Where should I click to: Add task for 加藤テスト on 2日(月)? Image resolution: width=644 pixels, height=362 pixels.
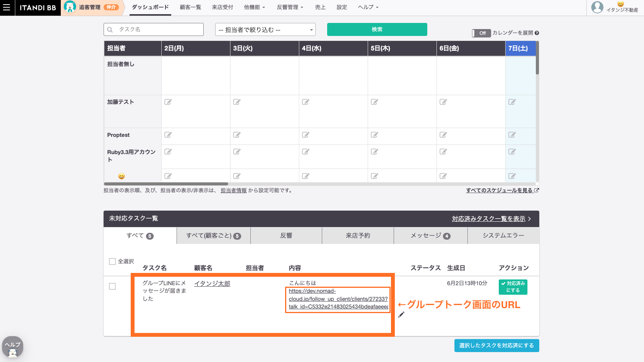(168, 102)
